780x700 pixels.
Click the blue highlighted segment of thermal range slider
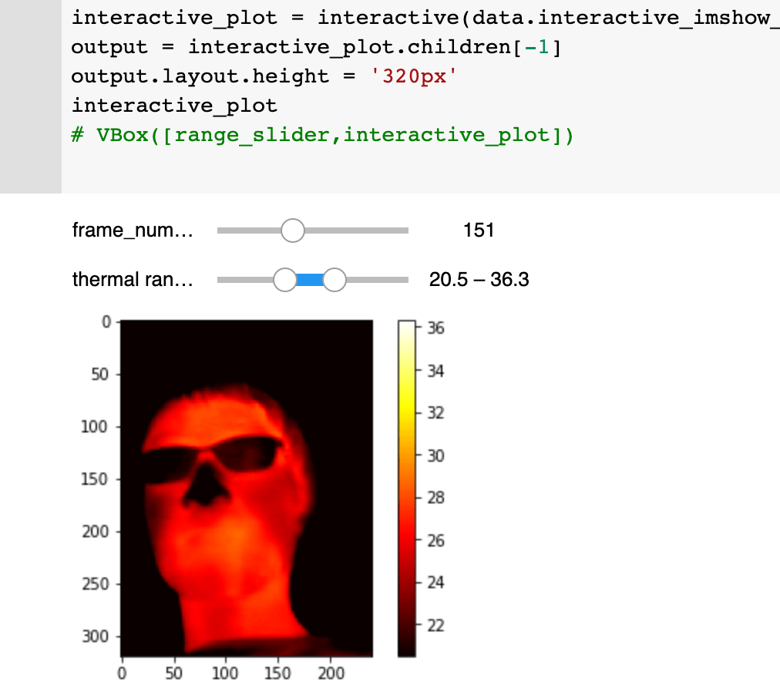pyautogui.click(x=308, y=280)
